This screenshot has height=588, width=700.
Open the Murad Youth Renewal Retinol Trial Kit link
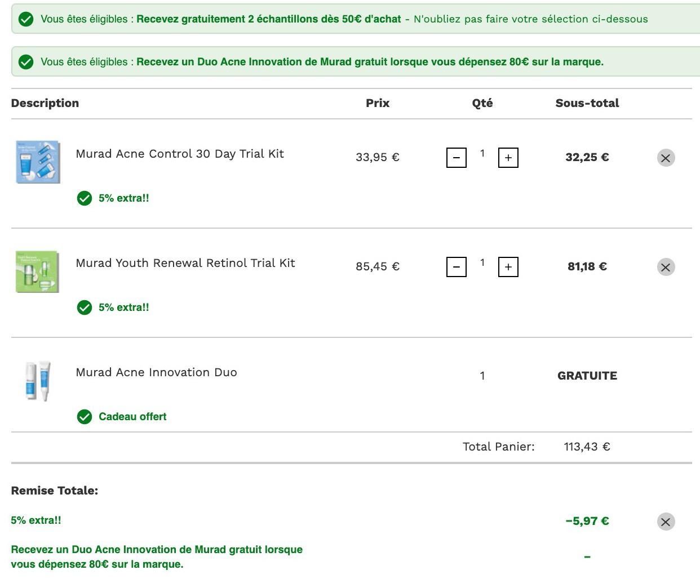click(185, 263)
